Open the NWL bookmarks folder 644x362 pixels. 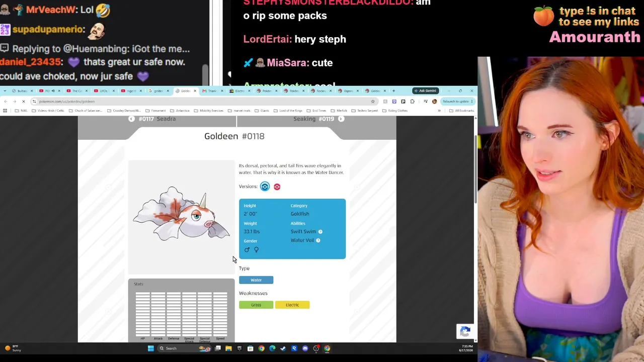click(21, 111)
